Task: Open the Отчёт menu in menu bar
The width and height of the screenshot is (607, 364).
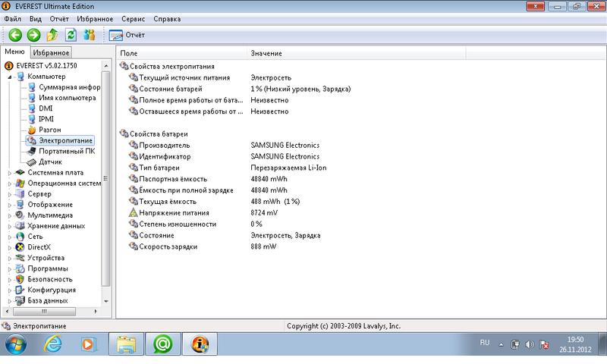Action: click(59, 19)
